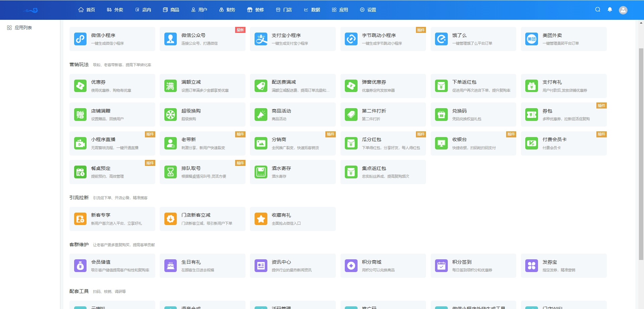The image size is (644, 309).
Task: Open the 优惠券 card title link
Action: (x=98, y=82)
